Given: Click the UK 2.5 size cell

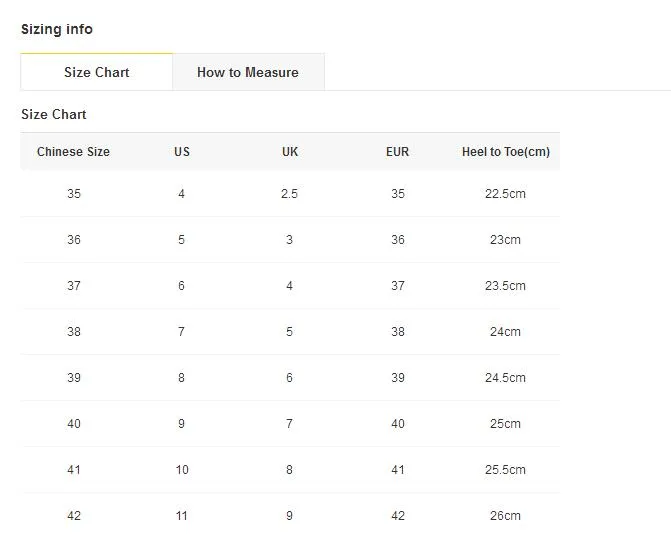Looking at the screenshot, I should coord(289,193).
